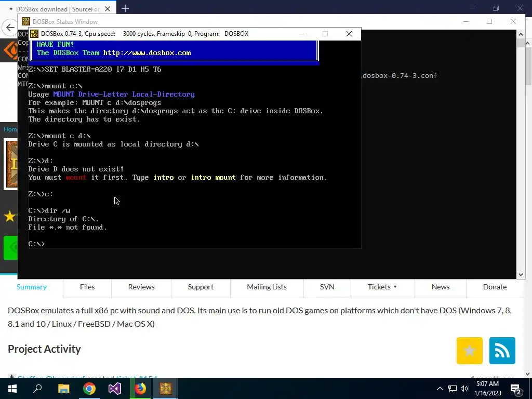This screenshot has width=532, height=399.
Task: Launch Google Chrome from taskbar
Action: click(89, 389)
